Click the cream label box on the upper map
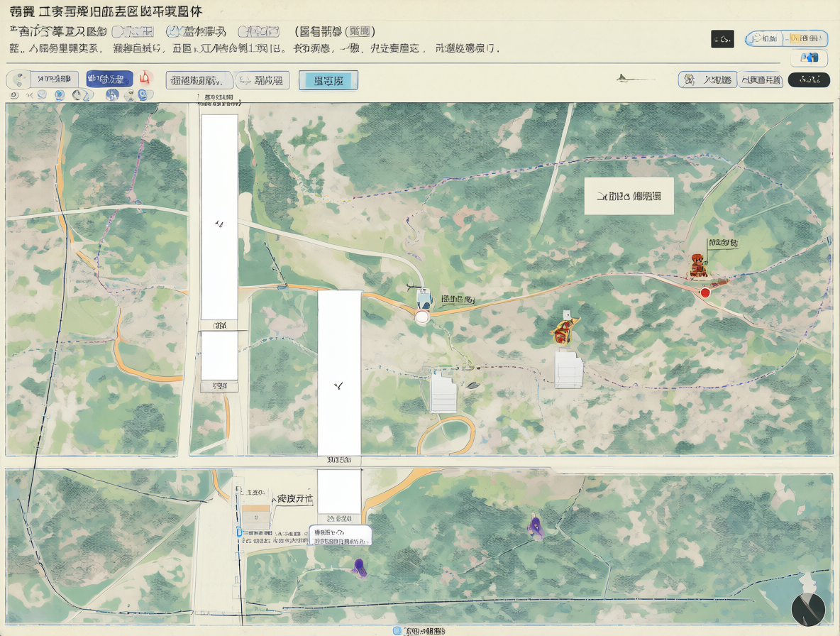The width and height of the screenshot is (840, 636). click(x=629, y=196)
